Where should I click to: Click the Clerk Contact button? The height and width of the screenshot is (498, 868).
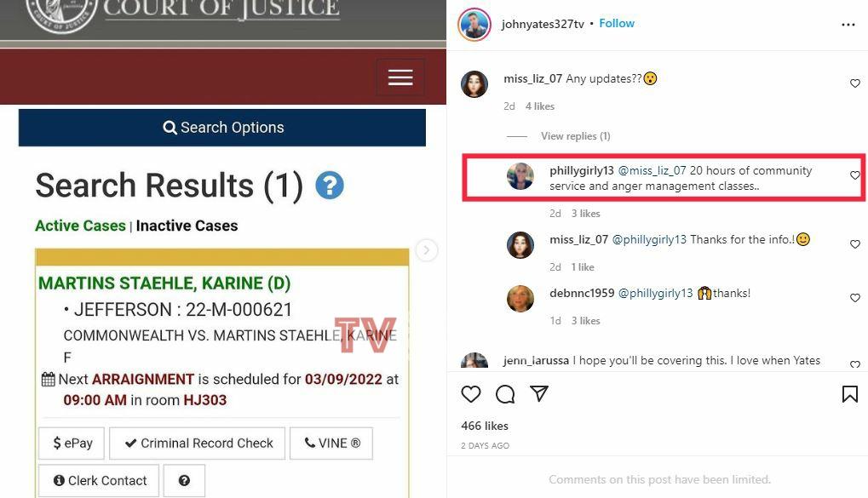click(x=99, y=480)
